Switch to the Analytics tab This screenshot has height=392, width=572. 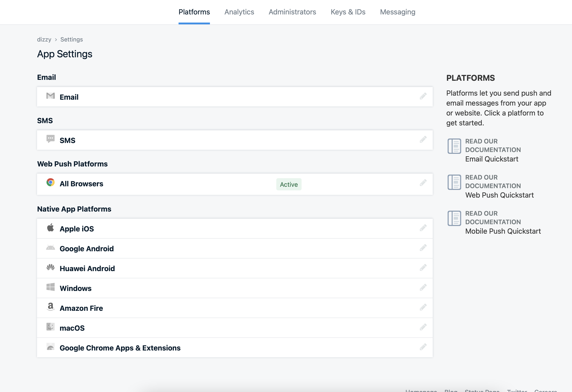point(239,12)
